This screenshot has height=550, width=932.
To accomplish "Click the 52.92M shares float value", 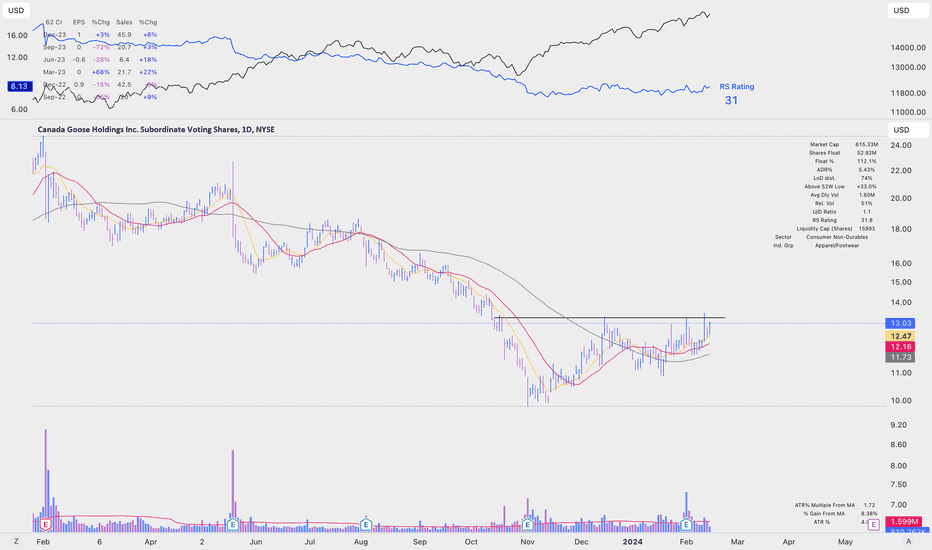I will pyautogui.click(x=867, y=153).
